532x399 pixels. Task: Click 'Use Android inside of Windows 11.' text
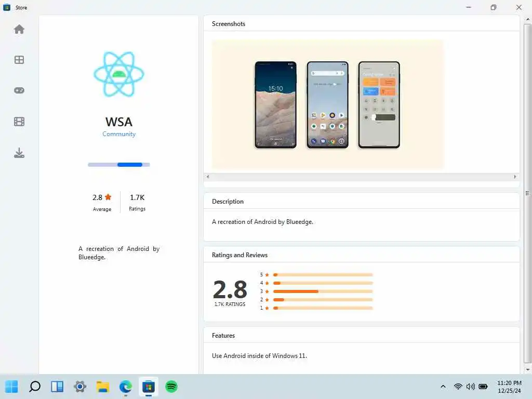[x=259, y=356]
